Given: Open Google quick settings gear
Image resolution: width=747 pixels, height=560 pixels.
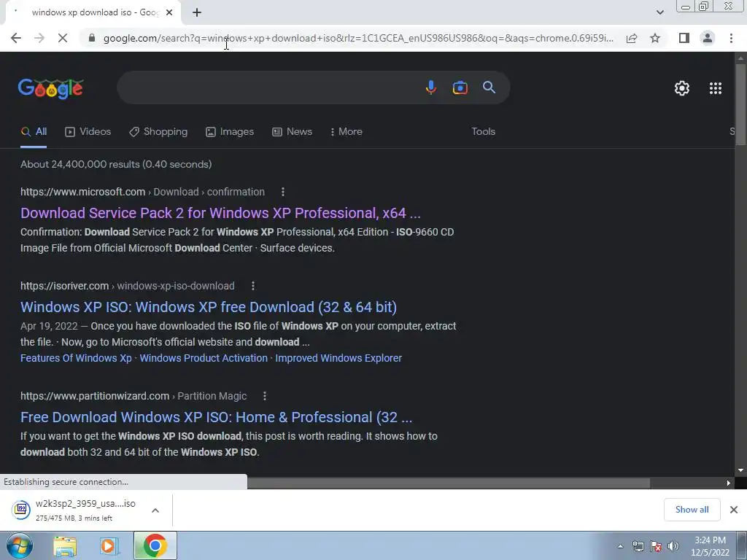Looking at the screenshot, I should tap(682, 88).
